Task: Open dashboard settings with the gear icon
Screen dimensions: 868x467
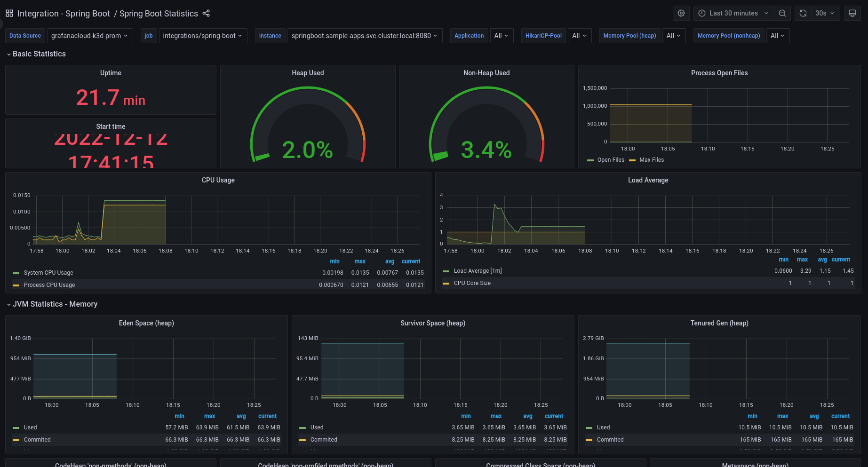Action: point(681,13)
